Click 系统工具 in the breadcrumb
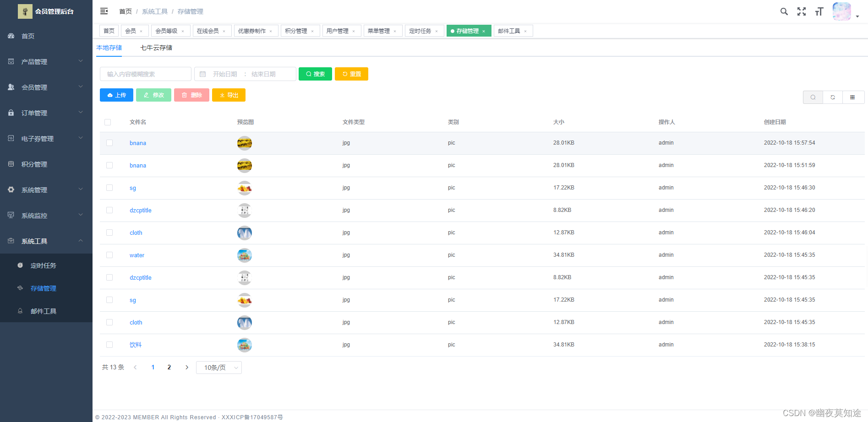Screen dimensions: 868x422 pos(155,11)
